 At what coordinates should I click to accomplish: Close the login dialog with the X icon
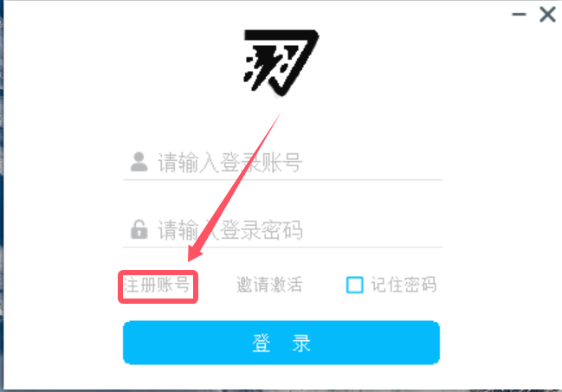click(547, 15)
